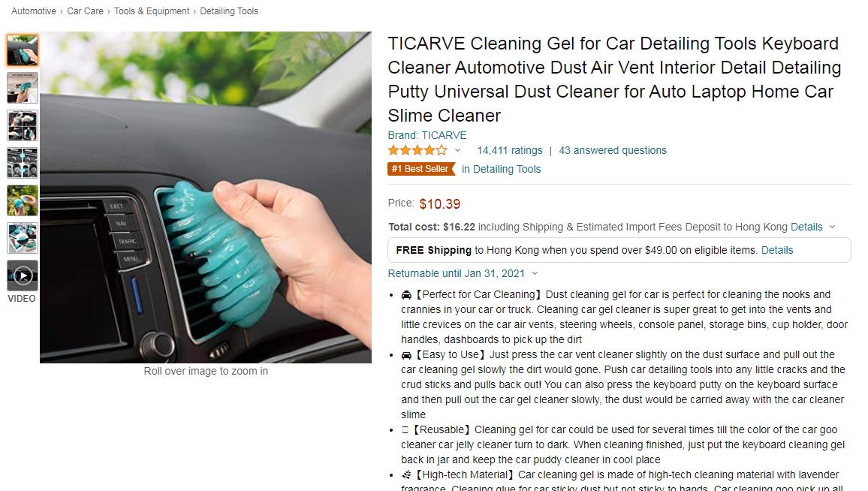Image resolution: width=868 pixels, height=491 pixels.
Task: Go to Tools & Equipment breadcrumb
Action: (x=152, y=11)
